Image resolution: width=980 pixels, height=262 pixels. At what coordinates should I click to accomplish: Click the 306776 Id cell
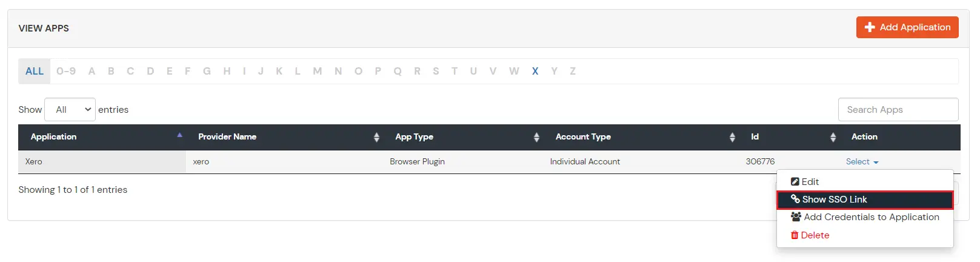click(x=789, y=161)
